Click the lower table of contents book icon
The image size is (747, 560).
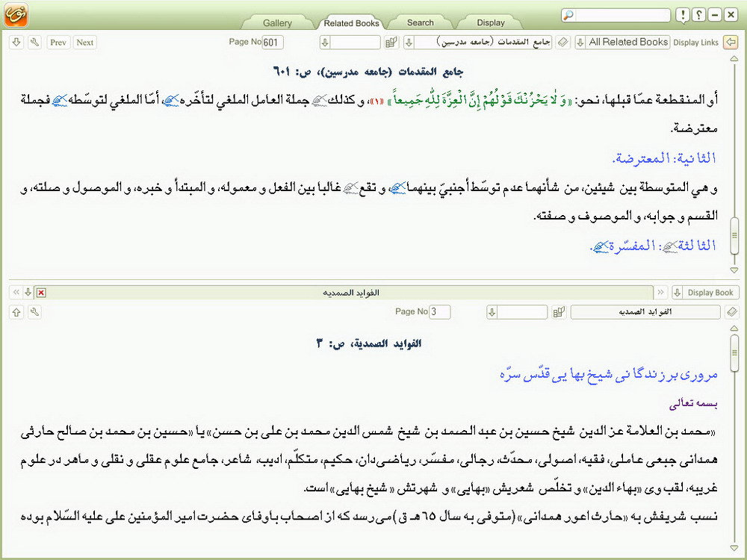(559, 312)
